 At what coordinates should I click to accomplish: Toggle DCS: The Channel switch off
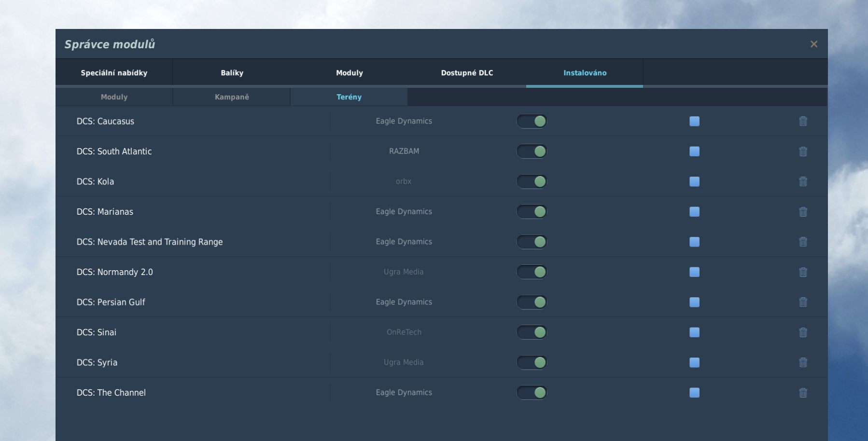pyautogui.click(x=532, y=393)
